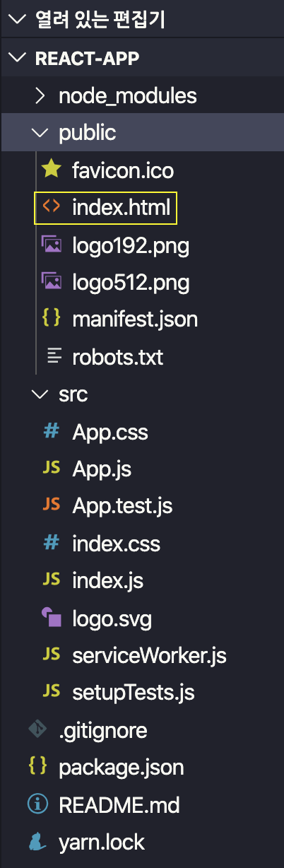The height and width of the screenshot is (868, 284).
Task: Click the yarn cat icon of yarn.lock
Action: 37,842
